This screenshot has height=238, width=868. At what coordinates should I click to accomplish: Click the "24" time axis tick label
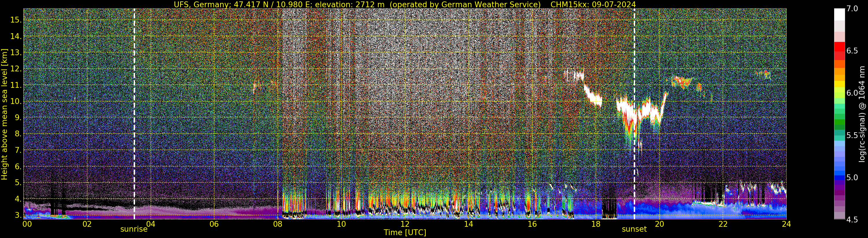786,224
